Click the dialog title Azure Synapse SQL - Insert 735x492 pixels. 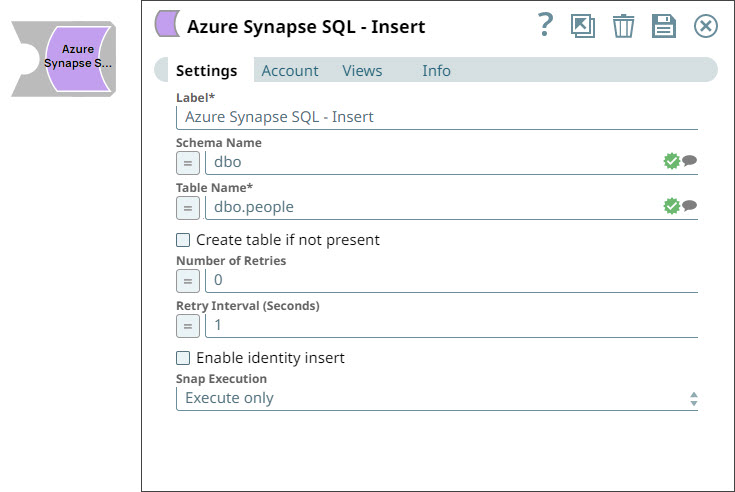[306, 26]
